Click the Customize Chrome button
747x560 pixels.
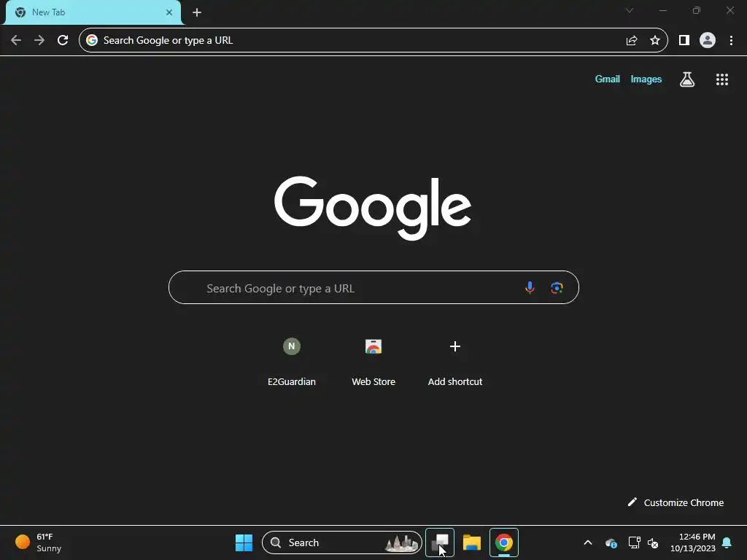point(676,502)
